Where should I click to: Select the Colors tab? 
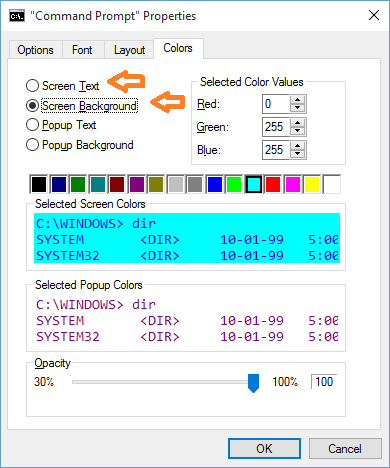[x=178, y=48]
